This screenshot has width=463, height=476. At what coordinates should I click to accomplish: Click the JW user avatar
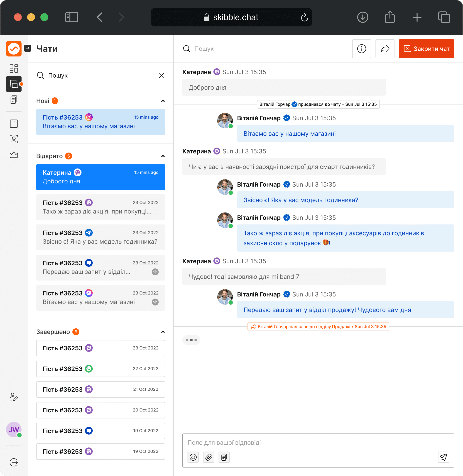coord(14,429)
